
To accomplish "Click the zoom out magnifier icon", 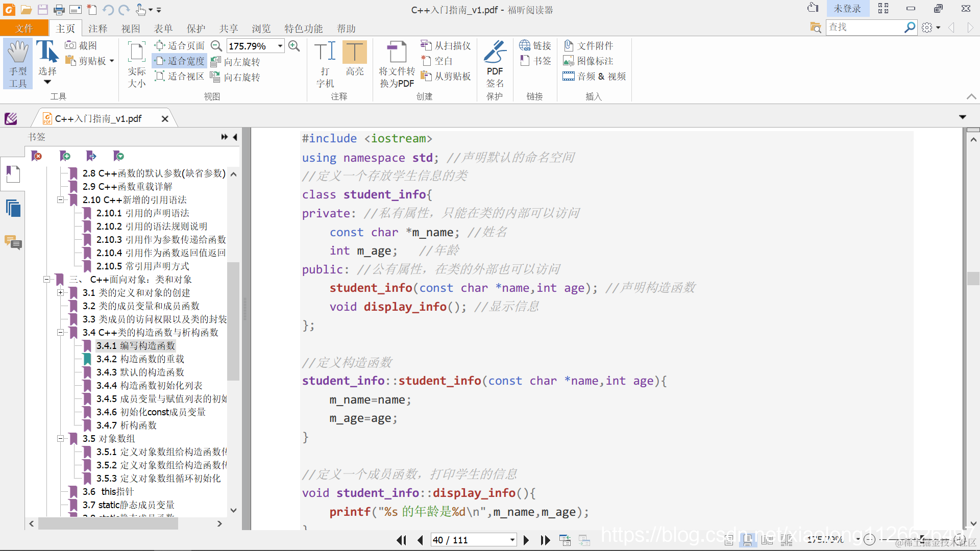I will tap(216, 46).
